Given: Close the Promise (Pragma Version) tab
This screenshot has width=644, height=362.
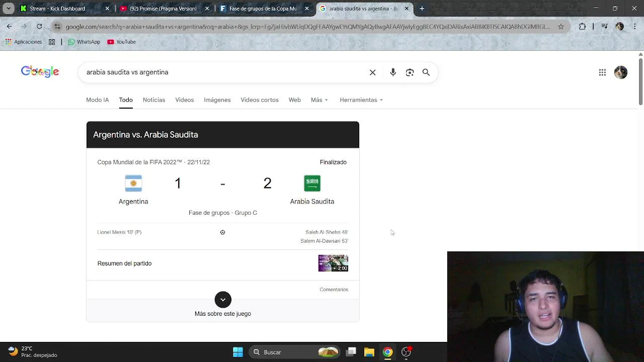Looking at the screenshot, I should point(207,9).
